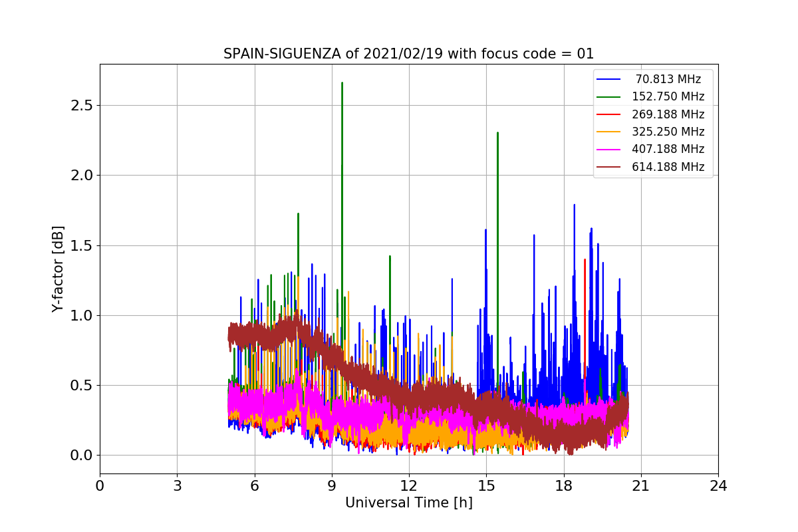
Task: Click the green spike peak near 15 h
Action: tap(497, 133)
